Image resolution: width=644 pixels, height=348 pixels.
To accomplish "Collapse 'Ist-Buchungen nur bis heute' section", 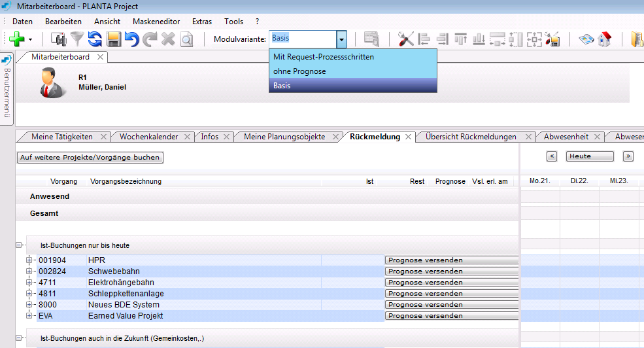I will tap(19, 245).
